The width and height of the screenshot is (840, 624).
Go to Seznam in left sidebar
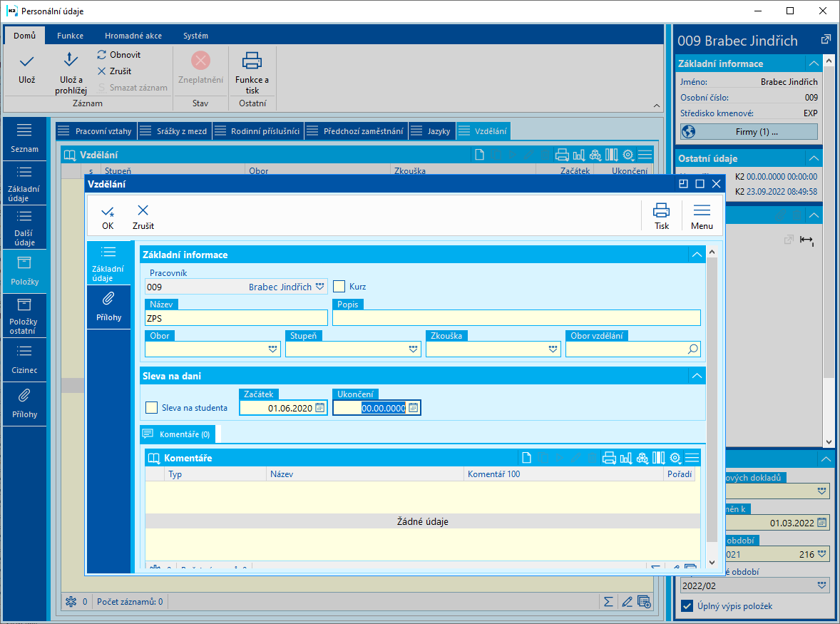24,138
